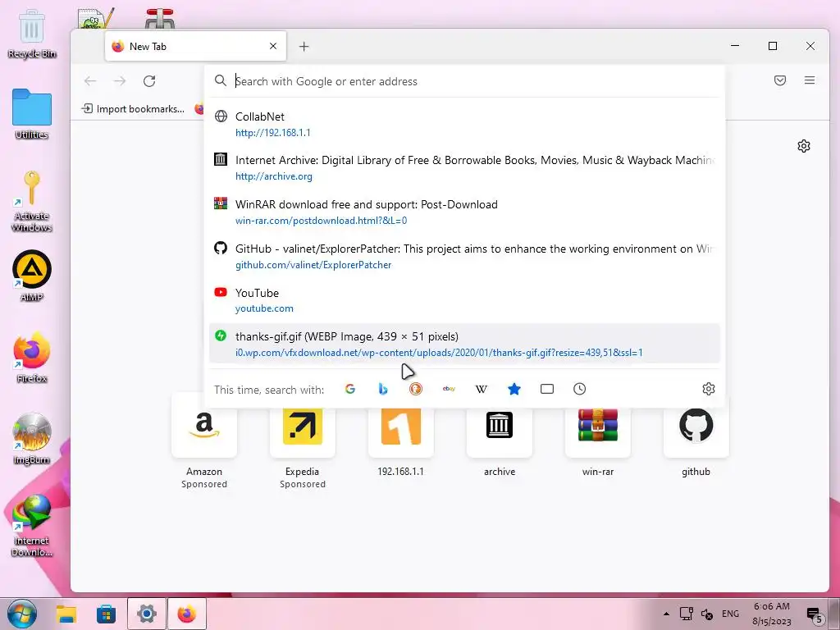
Task: Open a new tab with plus
Action: 304,47
